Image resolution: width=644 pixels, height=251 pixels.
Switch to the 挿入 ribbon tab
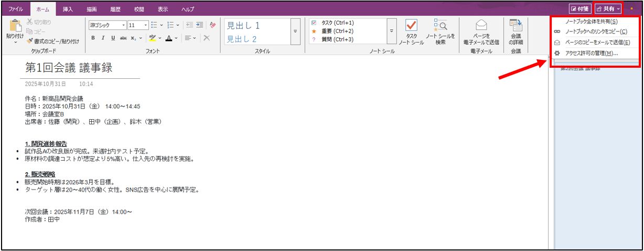point(68,9)
